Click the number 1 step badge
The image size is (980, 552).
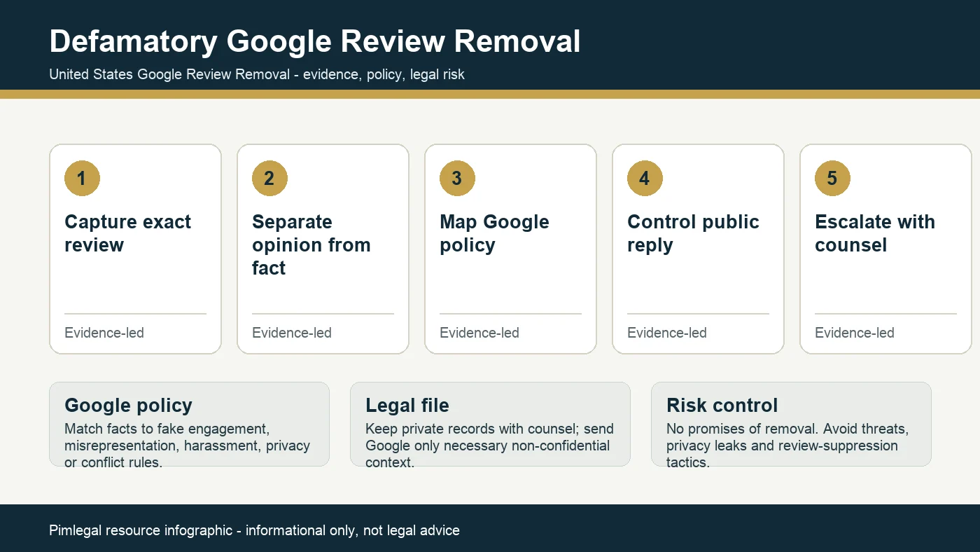pos(83,178)
